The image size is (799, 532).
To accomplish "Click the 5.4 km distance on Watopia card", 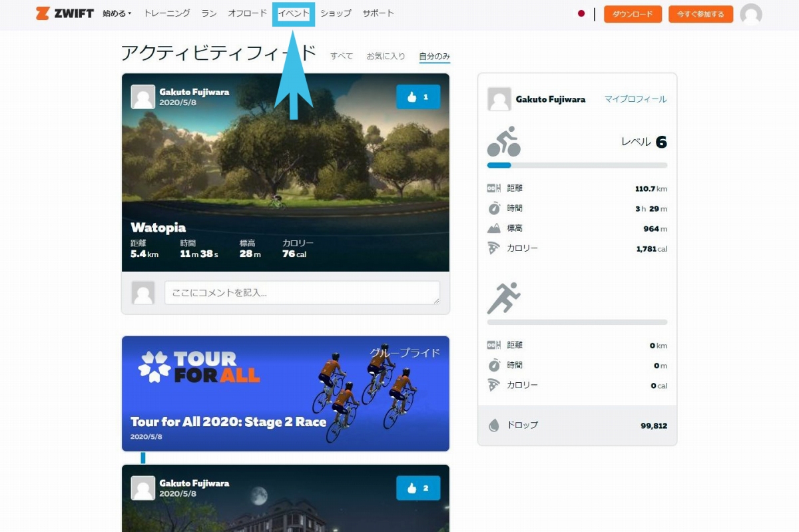I will 144,254.
